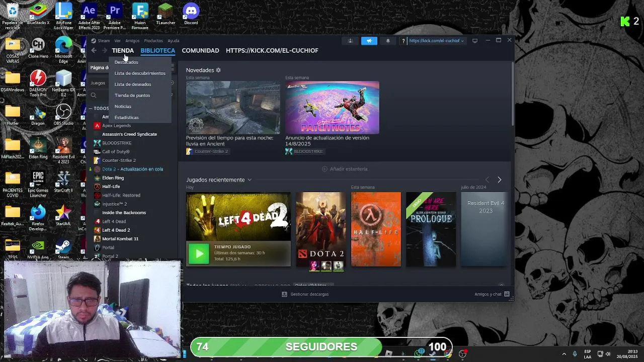Select Tienda de puntos menu entry
Viewport: 644px width, 362px height.
pyautogui.click(x=132, y=96)
